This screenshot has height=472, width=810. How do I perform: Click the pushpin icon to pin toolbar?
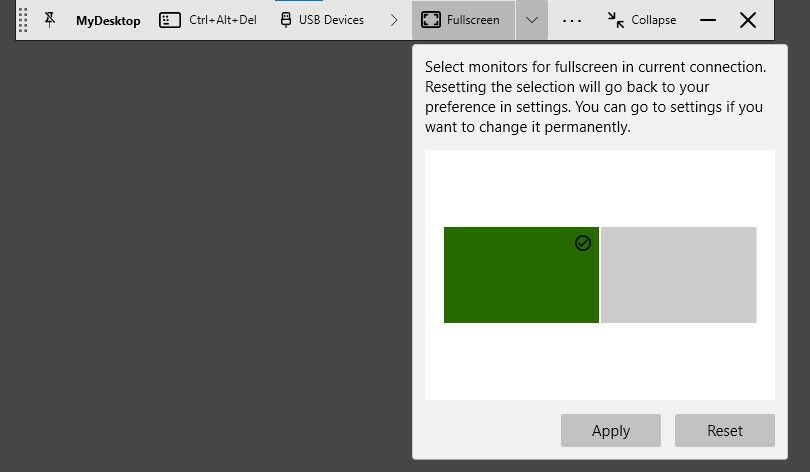point(50,20)
